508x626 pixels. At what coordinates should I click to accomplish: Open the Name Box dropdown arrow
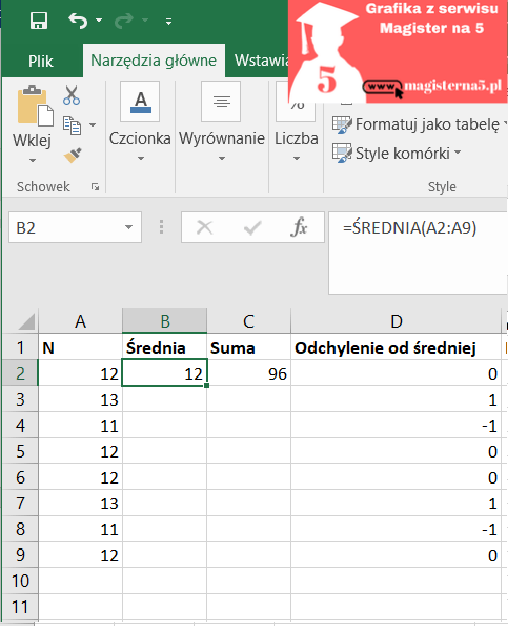pos(129,227)
